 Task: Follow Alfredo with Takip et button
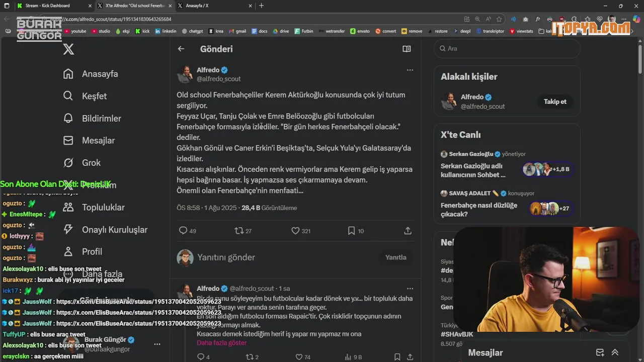[555, 102]
